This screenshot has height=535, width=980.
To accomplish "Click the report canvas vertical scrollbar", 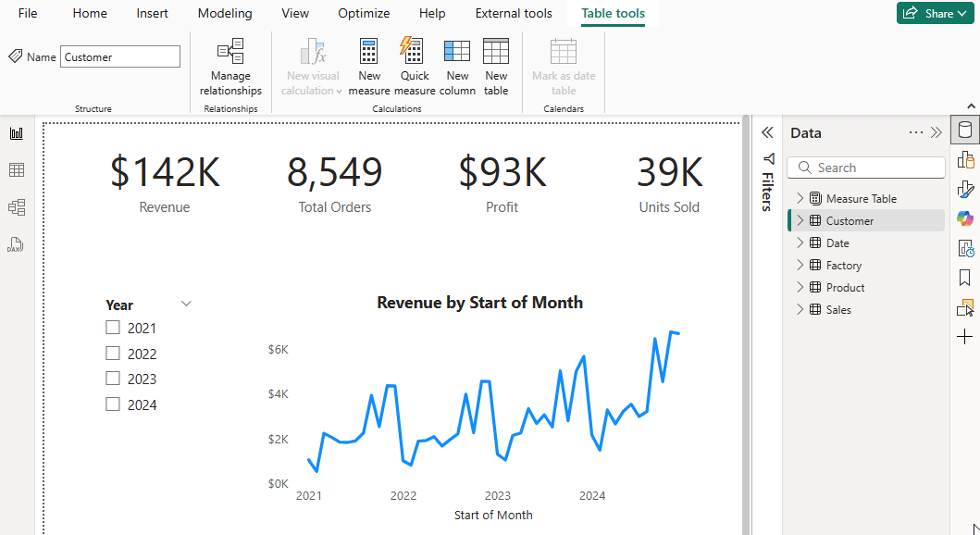I will (746, 325).
